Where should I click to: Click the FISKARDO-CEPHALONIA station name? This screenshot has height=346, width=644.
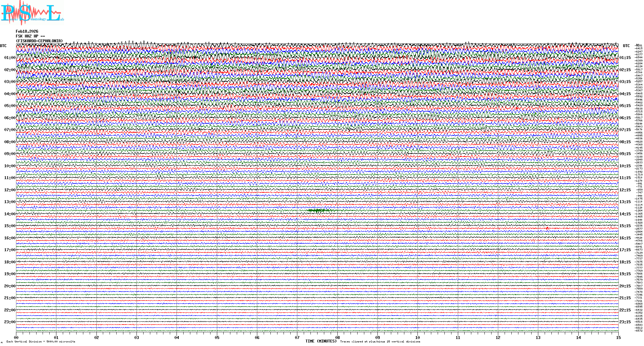[39, 41]
